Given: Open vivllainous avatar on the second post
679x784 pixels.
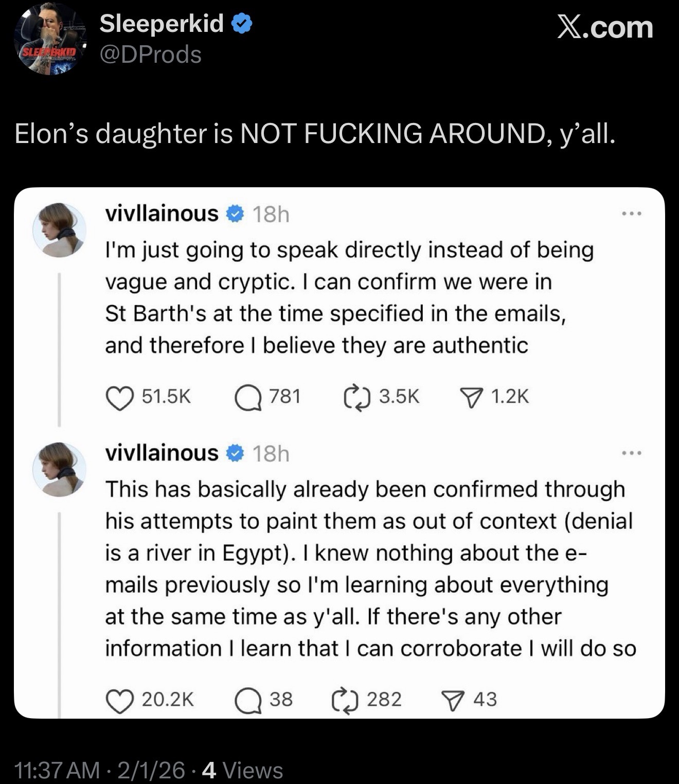Looking at the screenshot, I should (x=59, y=469).
